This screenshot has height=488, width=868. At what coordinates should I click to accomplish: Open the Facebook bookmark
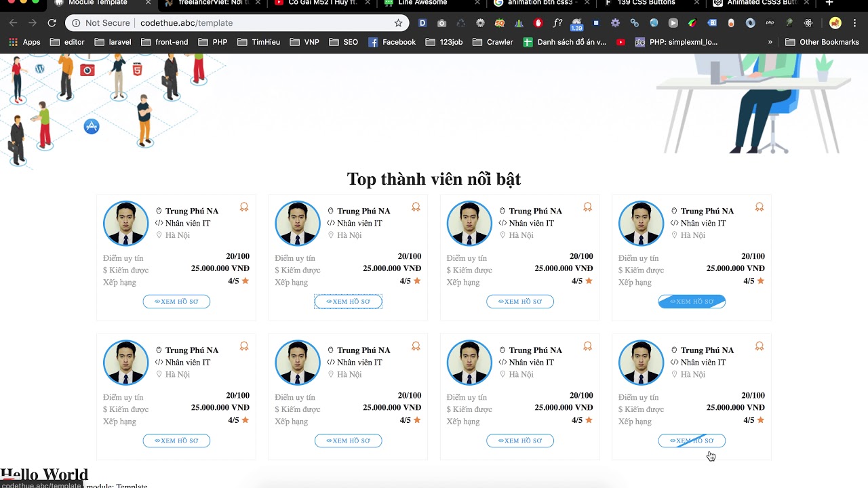point(392,42)
